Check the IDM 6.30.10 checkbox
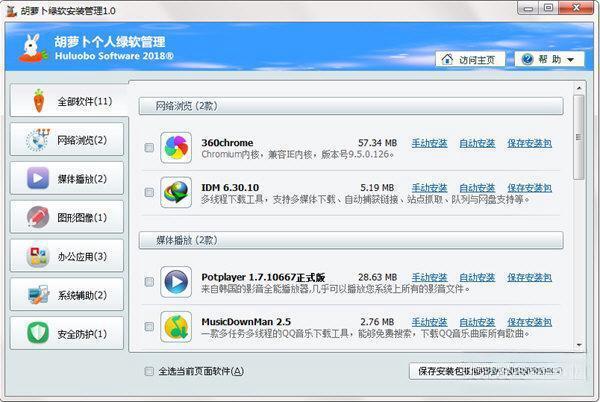This screenshot has width=600, height=402. coord(149,192)
